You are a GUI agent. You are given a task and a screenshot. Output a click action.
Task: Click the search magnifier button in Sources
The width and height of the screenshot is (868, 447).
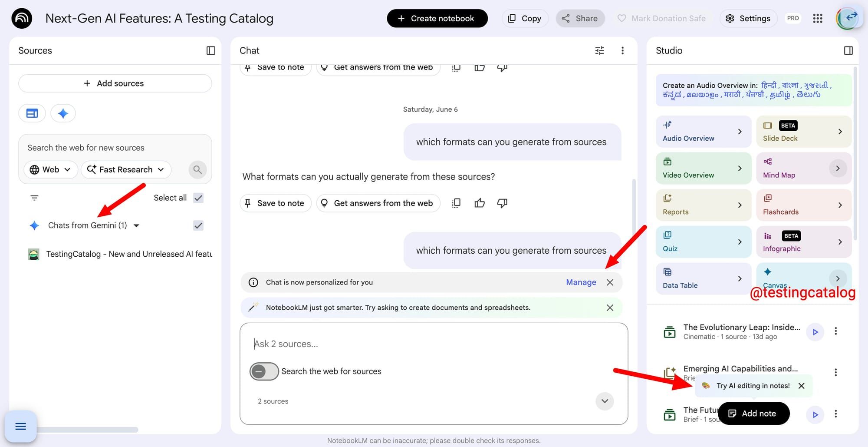pos(197,169)
